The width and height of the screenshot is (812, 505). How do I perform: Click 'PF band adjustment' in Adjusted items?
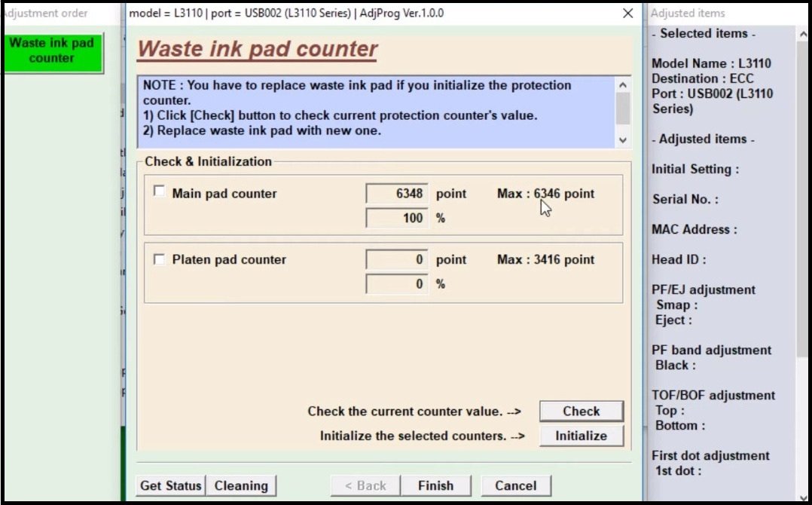click(712, 350)
